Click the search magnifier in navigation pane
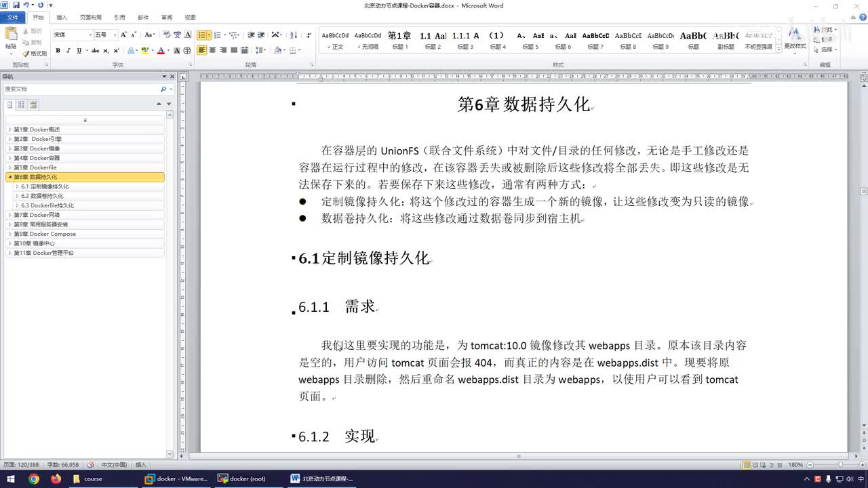 (163, 89)
